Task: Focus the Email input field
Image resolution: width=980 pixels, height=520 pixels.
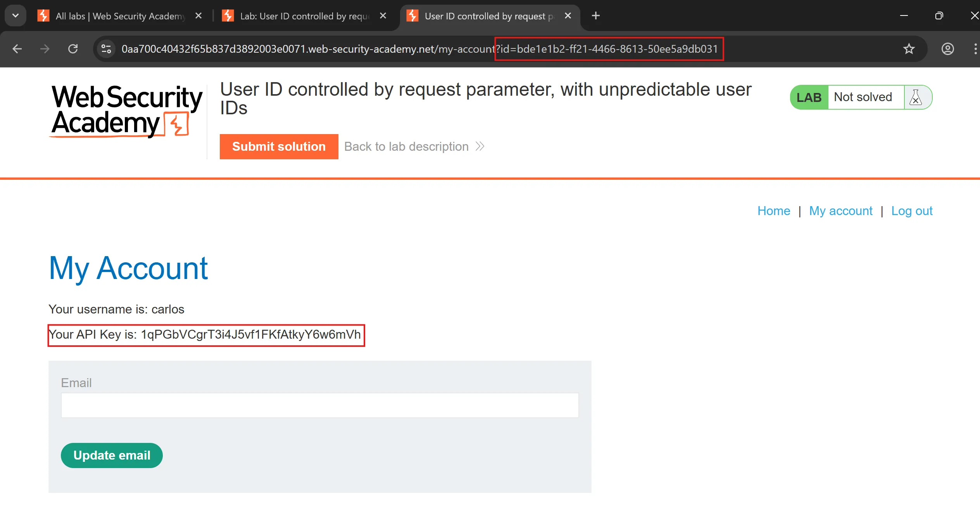Action: click(x=319, y=405)
